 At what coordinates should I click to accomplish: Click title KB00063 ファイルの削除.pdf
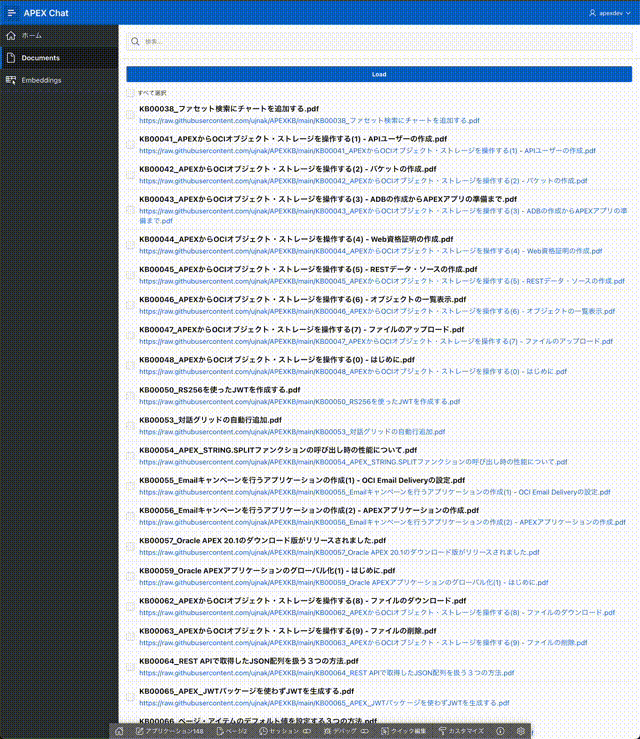tap(287, 631)
